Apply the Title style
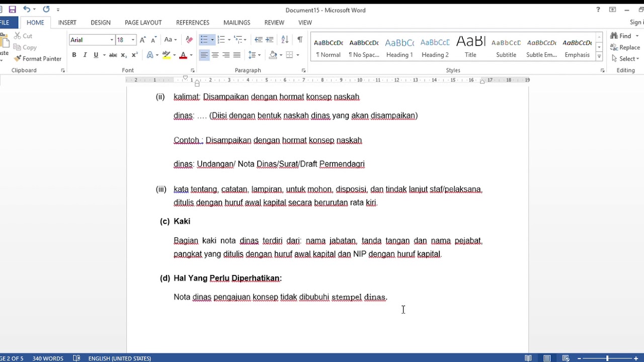Screen dimensions: 644x362 coord(470,47)
